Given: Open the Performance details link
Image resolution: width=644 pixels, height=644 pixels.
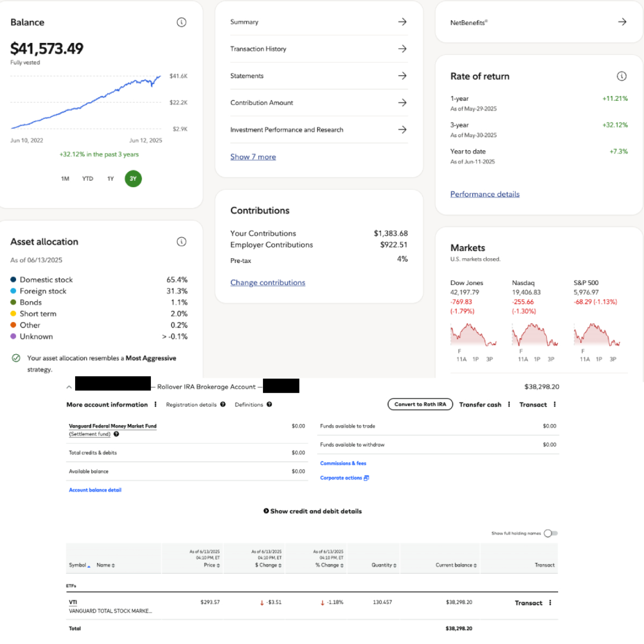Looking at the screenshot, I should [x=485, y=194].
